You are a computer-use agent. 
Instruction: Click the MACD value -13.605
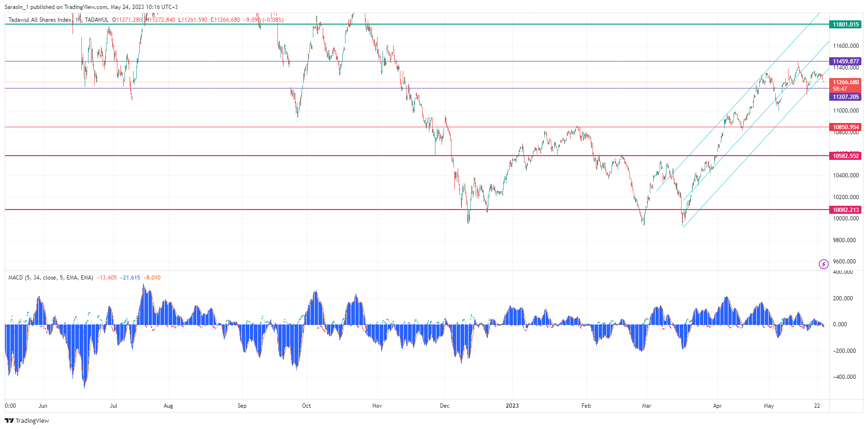(x=107, y=278)
